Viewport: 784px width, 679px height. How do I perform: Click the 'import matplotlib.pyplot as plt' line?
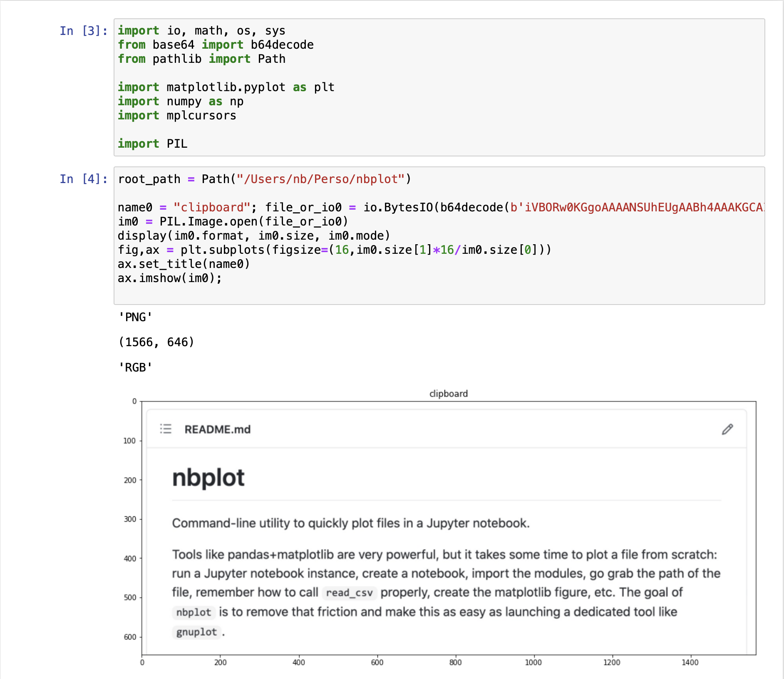[x=226, y=87]
